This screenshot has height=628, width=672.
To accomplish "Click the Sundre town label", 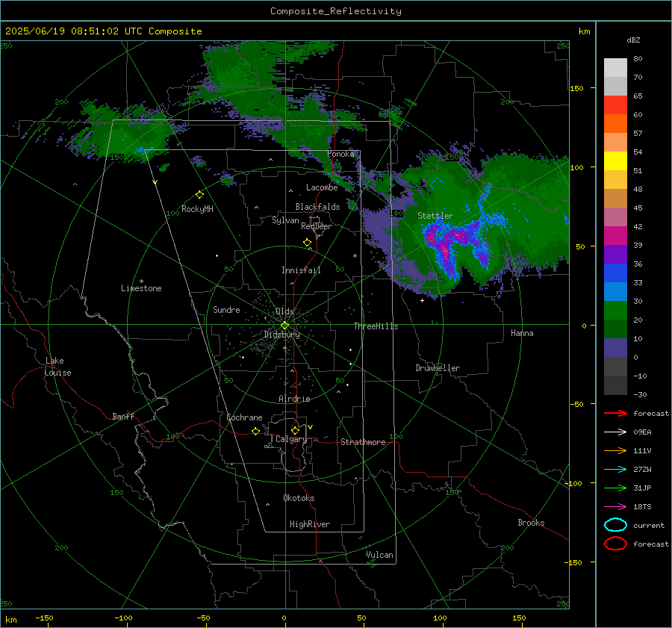I will (226, 309).
